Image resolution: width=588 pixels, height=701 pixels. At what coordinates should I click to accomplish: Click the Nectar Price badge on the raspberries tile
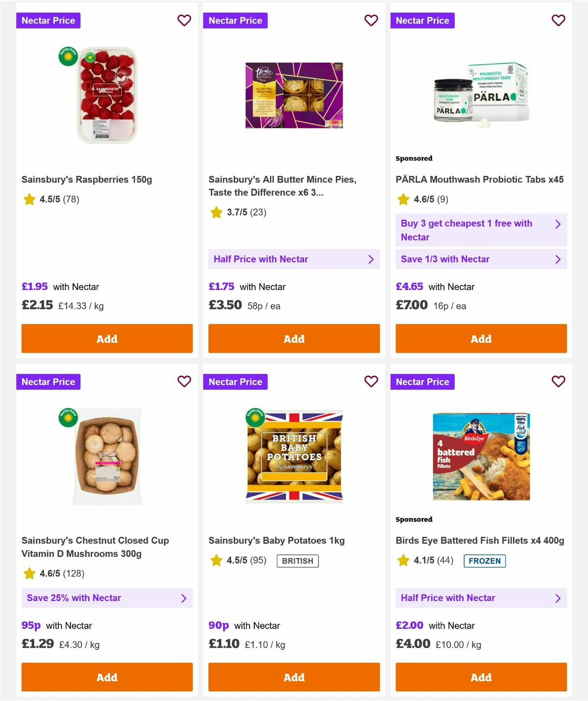point(49,21)
